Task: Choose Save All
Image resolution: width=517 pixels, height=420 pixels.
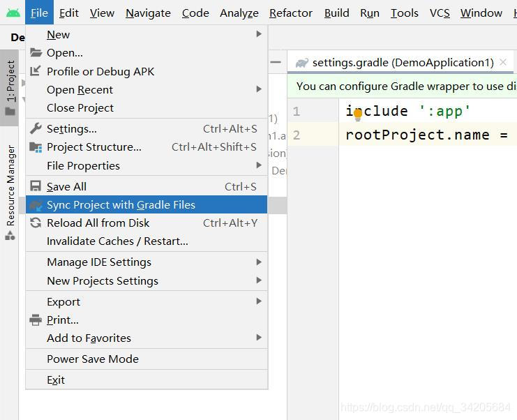Action: [x=147, y=186]
